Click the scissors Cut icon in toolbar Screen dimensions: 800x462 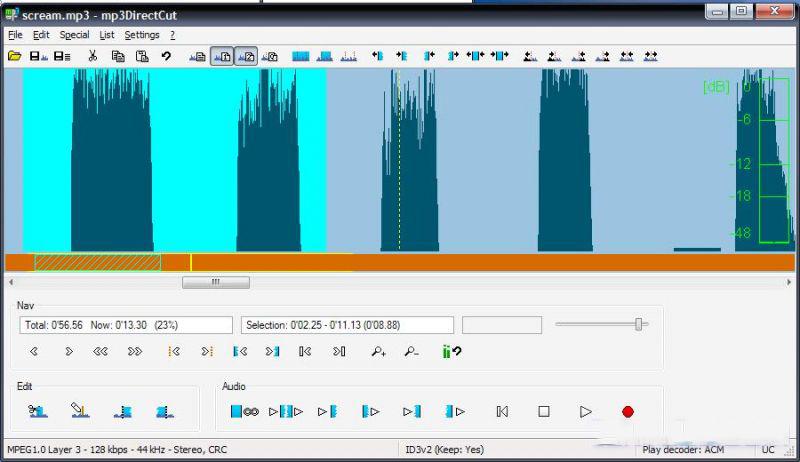pos(92,56)
